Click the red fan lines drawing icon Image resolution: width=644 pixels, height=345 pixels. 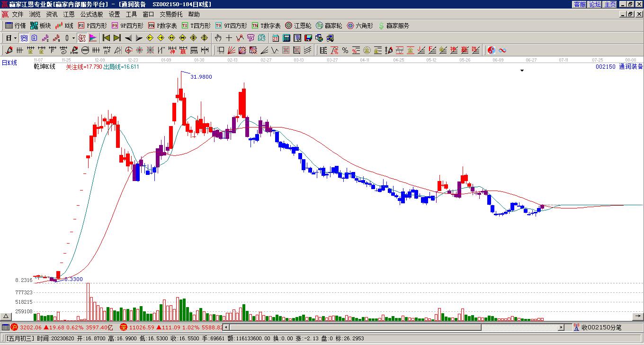point(232,50)
